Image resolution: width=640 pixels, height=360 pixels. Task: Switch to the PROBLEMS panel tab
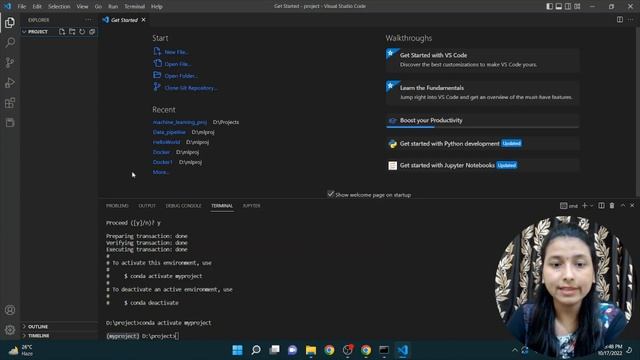(x=117, y=206)
